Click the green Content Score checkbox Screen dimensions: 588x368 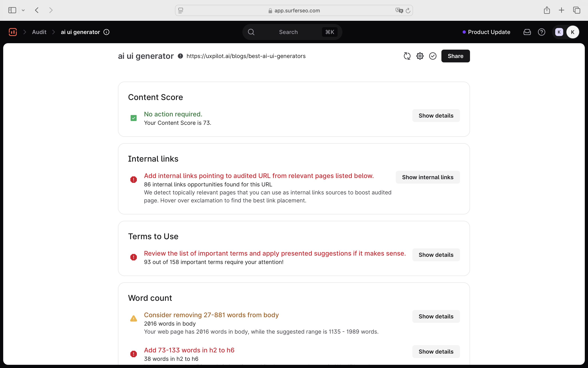pyautogui.click(x=133, y=118)
